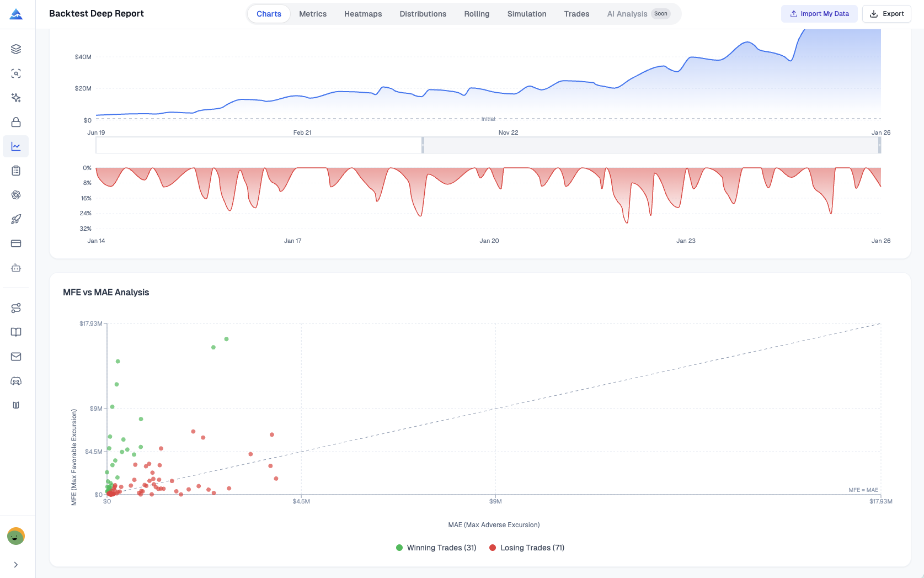
Task: Select the line chart analytics icon in sidebar
Action: (x=16, y=146)
